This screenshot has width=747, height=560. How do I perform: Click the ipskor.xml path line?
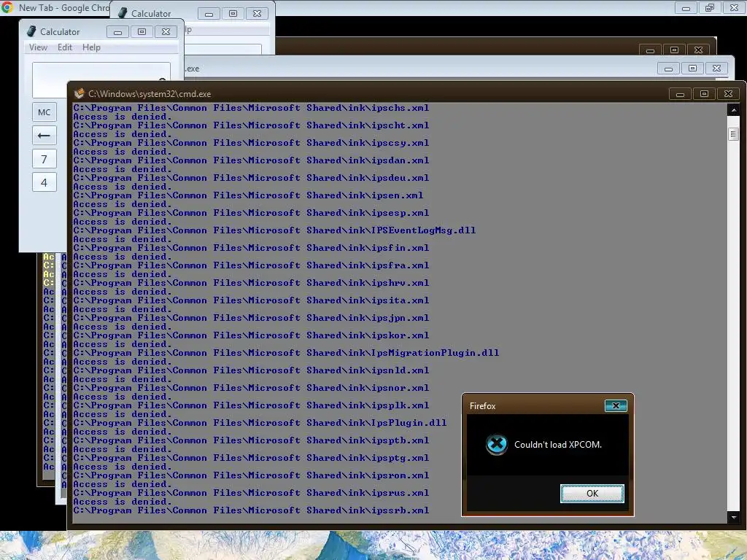pyautogui.click(x=251, y=335)
